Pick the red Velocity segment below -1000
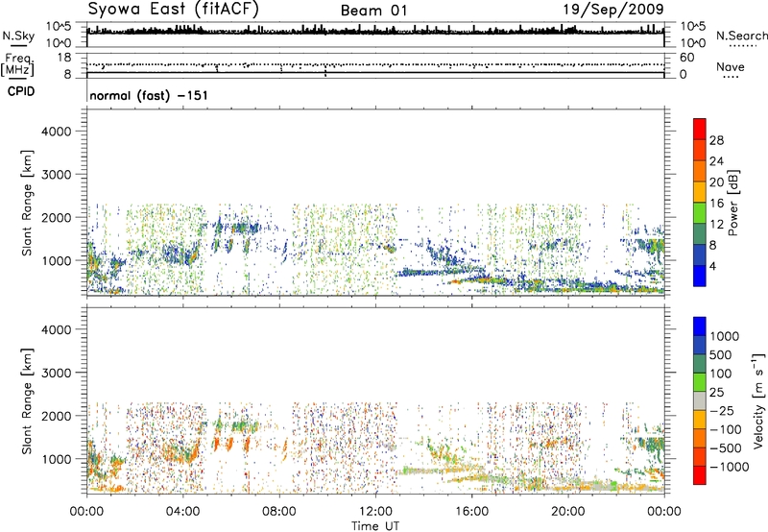768x532 pixels. (700, 475)
